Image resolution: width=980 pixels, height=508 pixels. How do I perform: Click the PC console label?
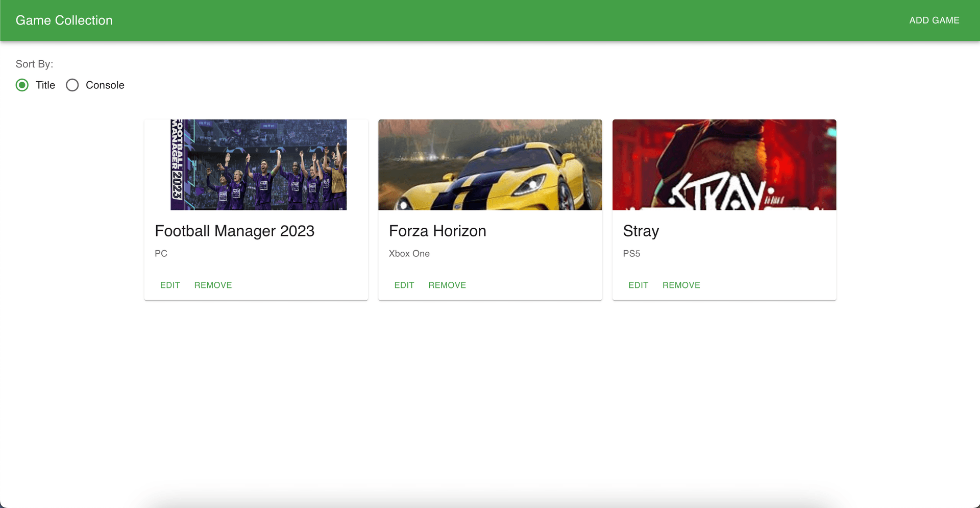tap(161, 254)
